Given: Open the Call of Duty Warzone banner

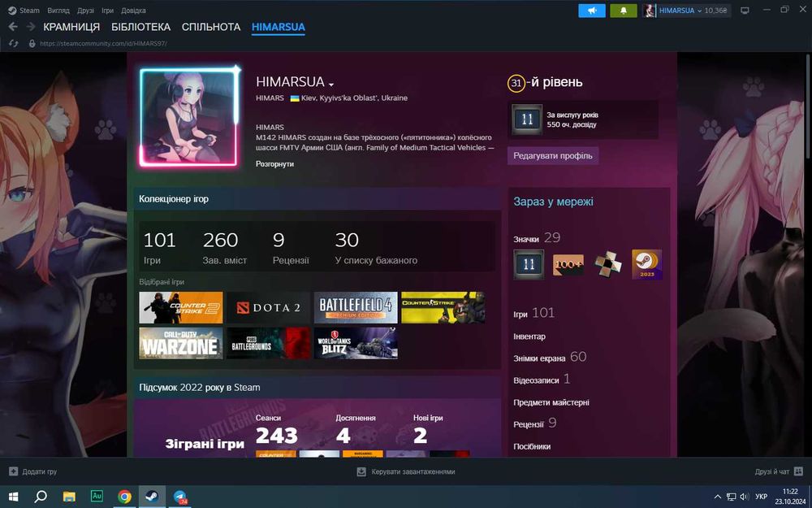Looking at the screenshot, I should coord(181,343).
